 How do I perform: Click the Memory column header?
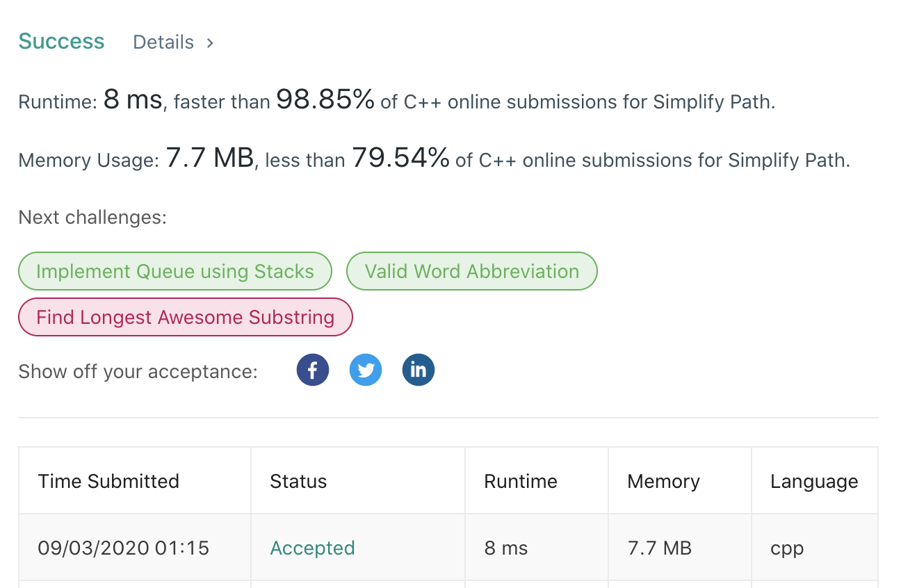tap(663, 481)
